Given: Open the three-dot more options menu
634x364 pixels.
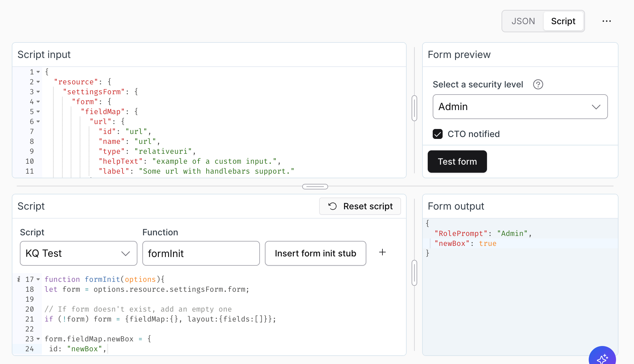Looking at the screenshot, I should pos(606,21).
